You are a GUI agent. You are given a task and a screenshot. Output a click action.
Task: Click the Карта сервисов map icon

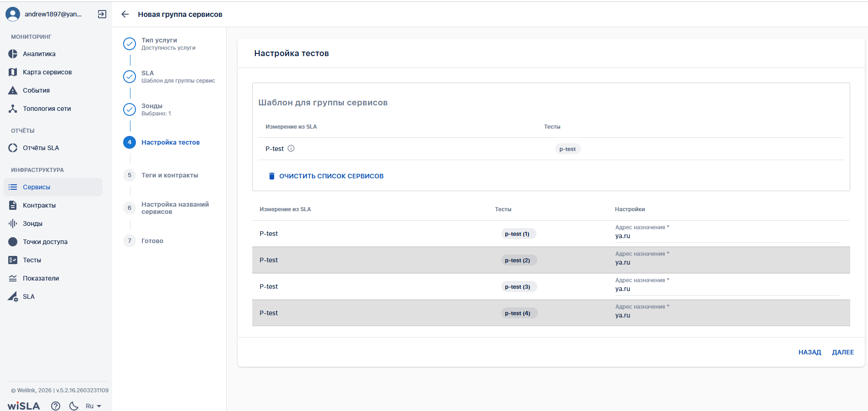13,72
